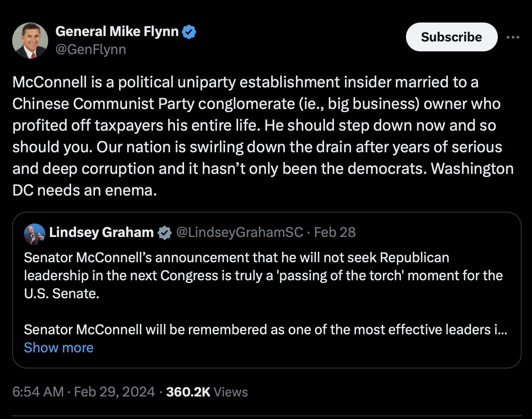532x419 pixels.
Task: Open the General Mike Flynn display name
Action: pos(117,32)
